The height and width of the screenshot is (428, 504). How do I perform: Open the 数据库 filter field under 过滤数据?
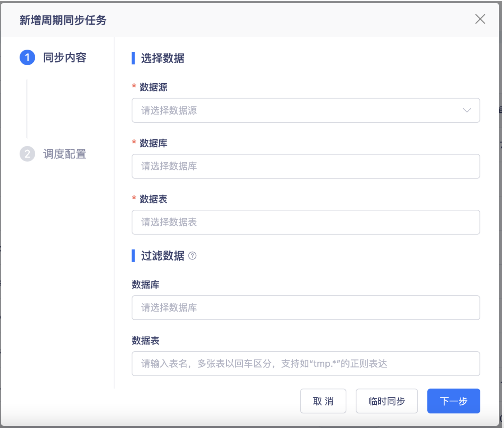tap(306, 308)
